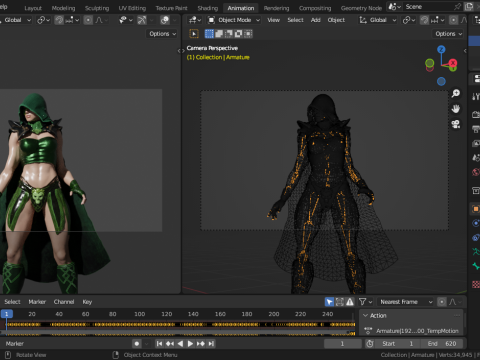Open right viewport pivot point dropdown
This screenshot has height=360, width=480.
(408, 20)
